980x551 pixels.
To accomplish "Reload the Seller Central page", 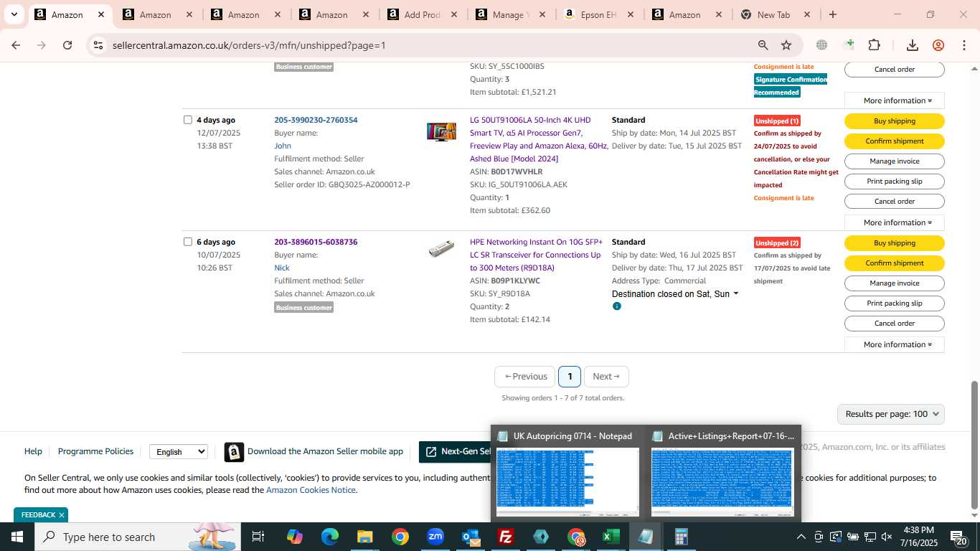I will pos(67,45).
